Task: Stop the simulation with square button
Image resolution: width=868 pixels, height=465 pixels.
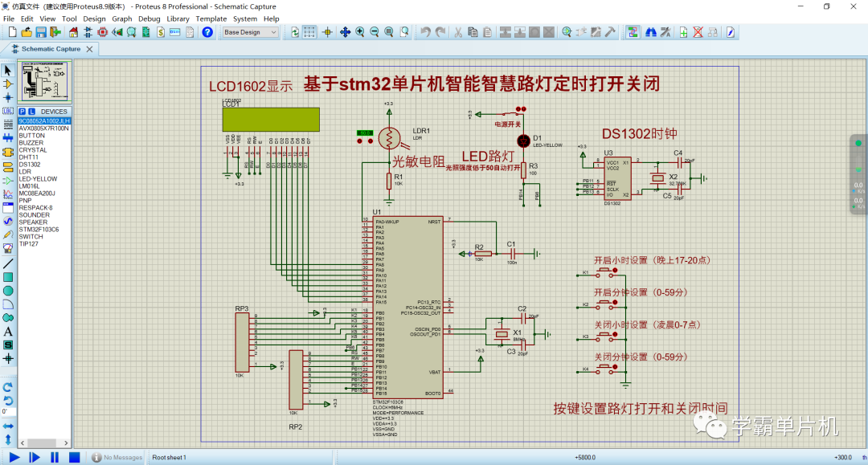Action: [74, 457]
